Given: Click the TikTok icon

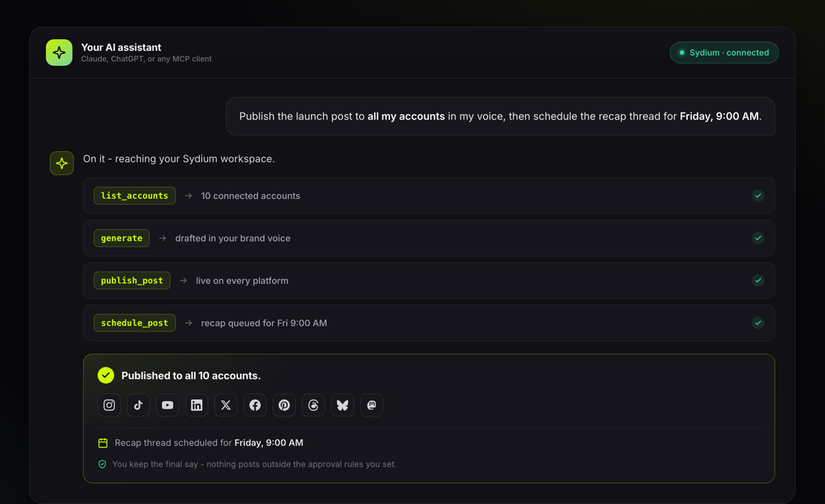Looking at the screenshot, I should pyautogui.click(x=139, y=405).
